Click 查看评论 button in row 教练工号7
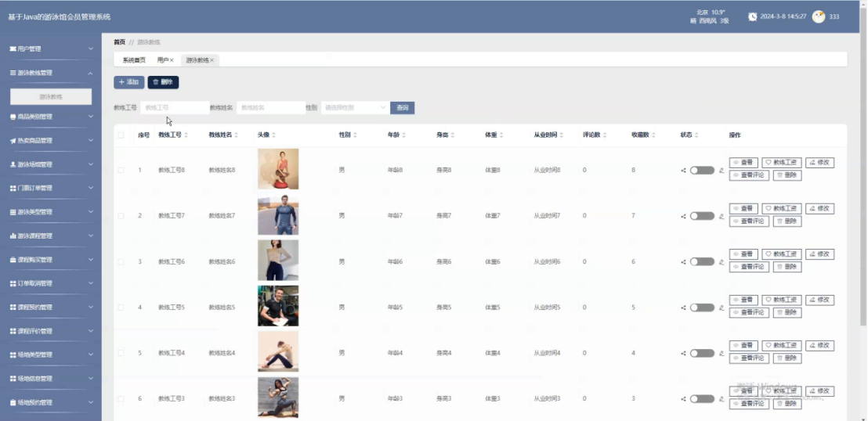 click(749, 221)
